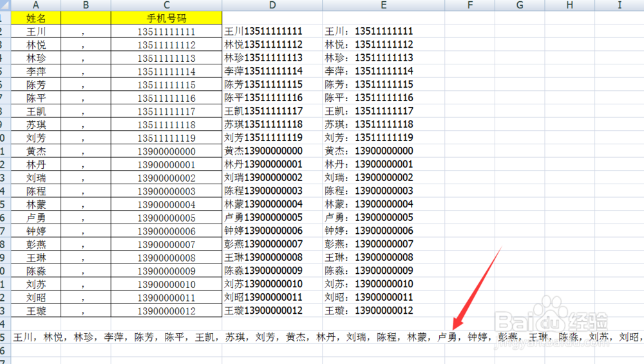Viewport: 644px width, 364px height.
Task: Select cell 刘昭：13900000011 in column E
Action: [x=384, y=297]
